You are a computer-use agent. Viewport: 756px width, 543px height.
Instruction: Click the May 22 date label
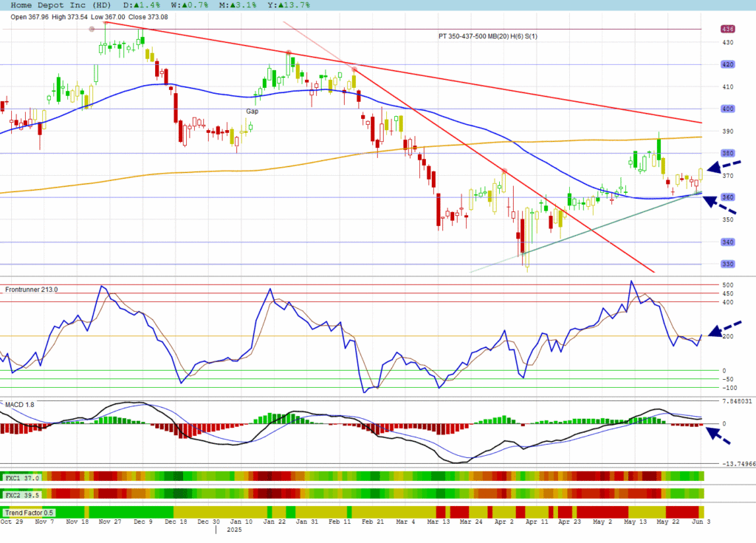pos(667,522)
